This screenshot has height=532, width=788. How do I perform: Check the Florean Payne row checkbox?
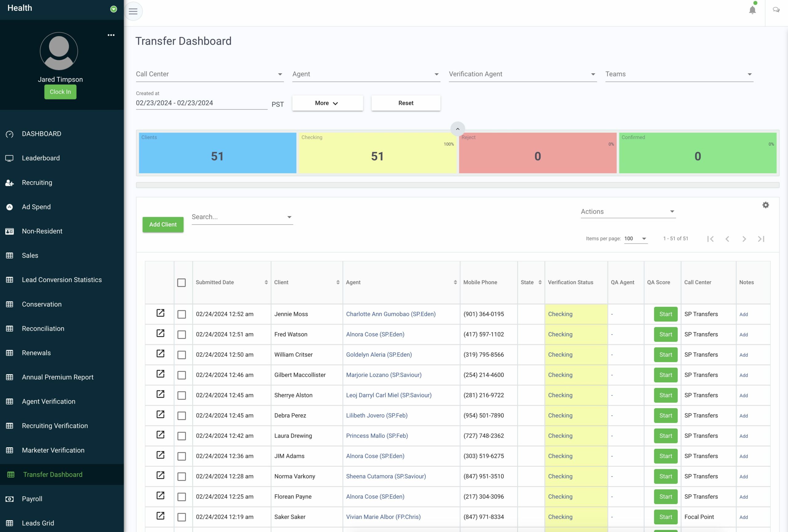(x=181, y=497)
